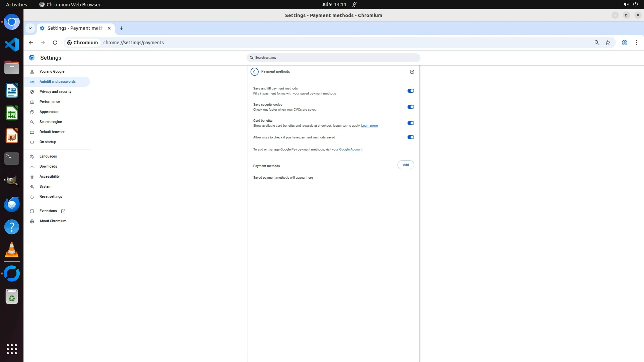This screenshot has height=362, width=644.
Task: Open the system power menu in top bar
Action: 635,4
